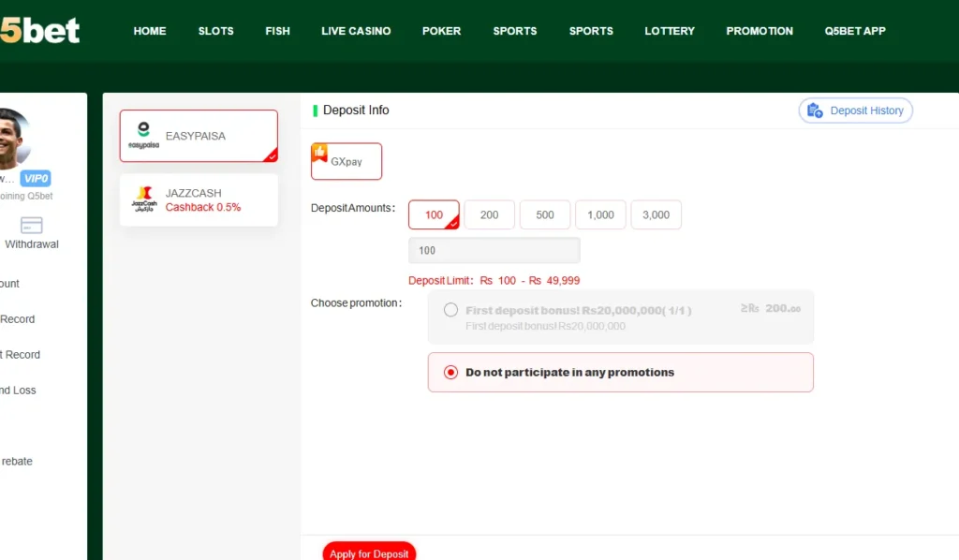Click the user profile avatar
This screenshot has height=560, width=959.
pyautogui.click(x=13, y=139)
